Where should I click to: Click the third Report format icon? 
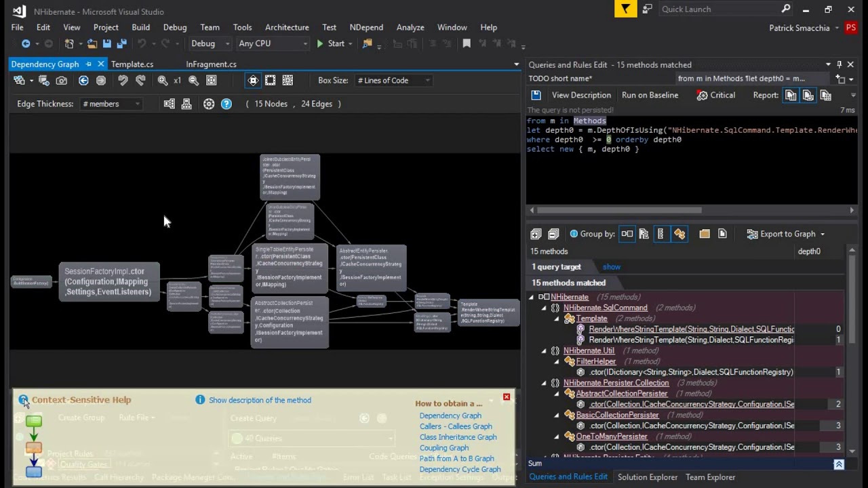click(x=826, y=95)
